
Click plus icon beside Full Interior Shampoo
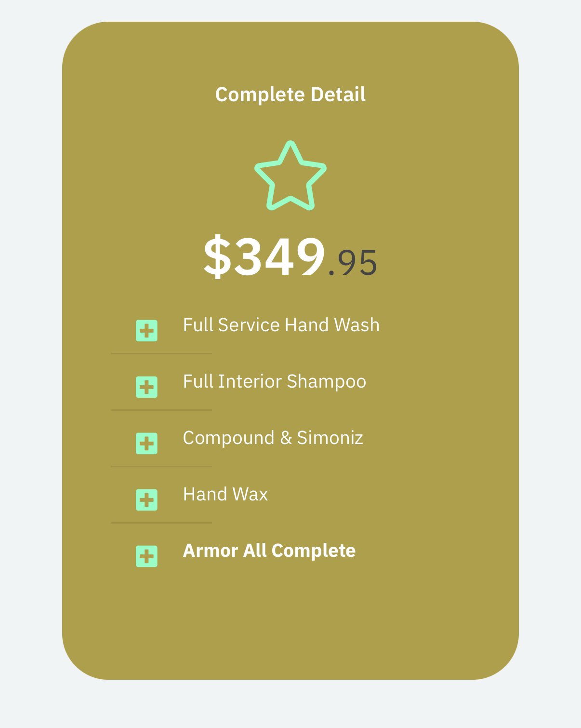pyautogui.click(x=146, y=387)
